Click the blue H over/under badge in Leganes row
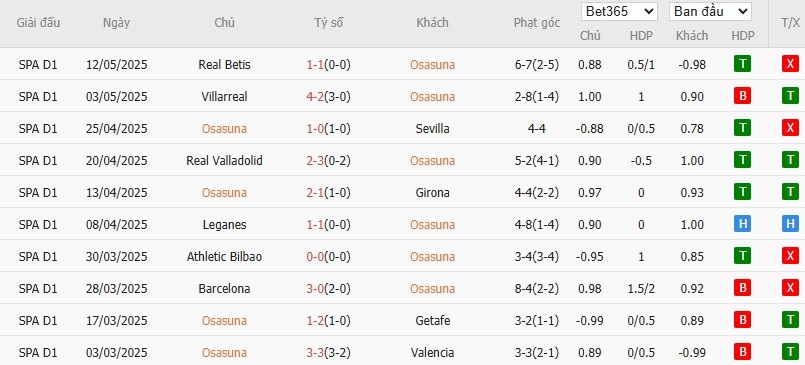 [790, 224]
